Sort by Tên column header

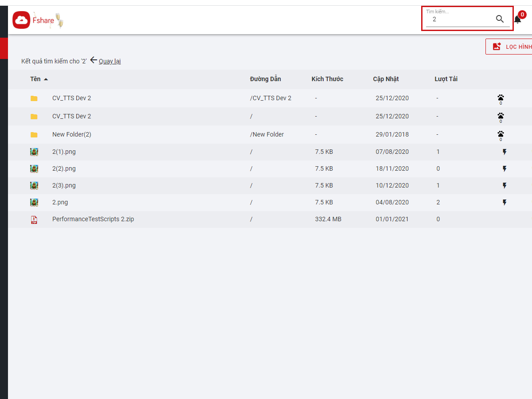click(35, 79)
